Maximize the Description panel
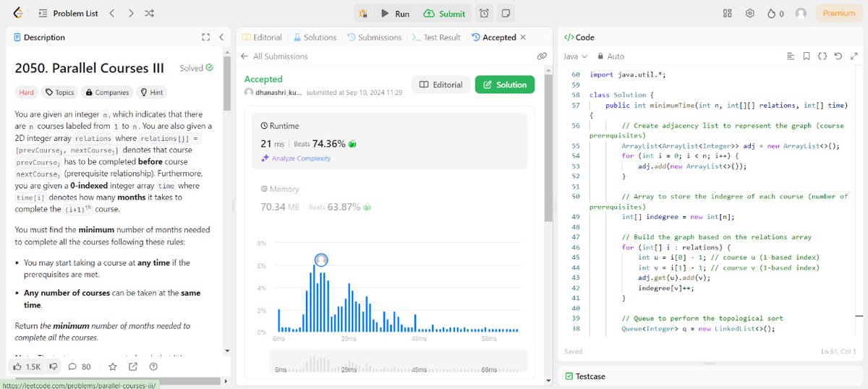868x389 pixels. click(x=206, y=37)
